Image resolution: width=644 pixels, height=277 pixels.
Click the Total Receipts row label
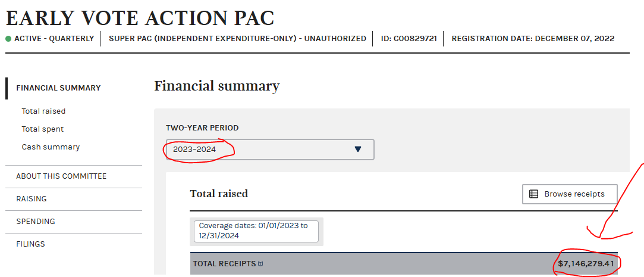point(224,263)
